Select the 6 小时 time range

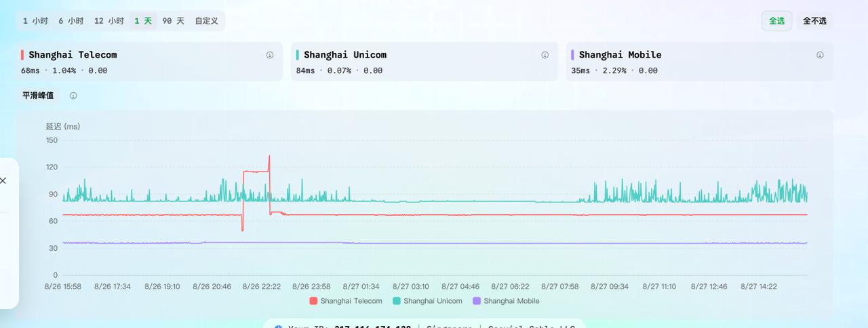coord(71,21)
